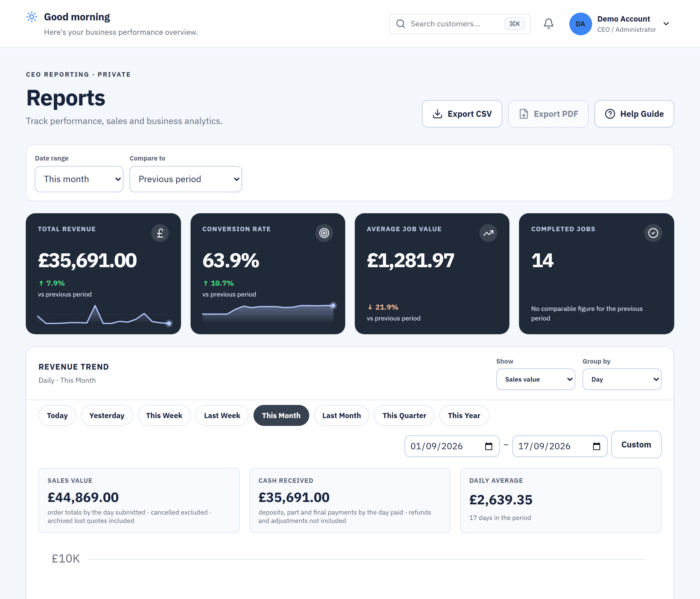Click the £2,639.35 daily average figure

(501, 500)
